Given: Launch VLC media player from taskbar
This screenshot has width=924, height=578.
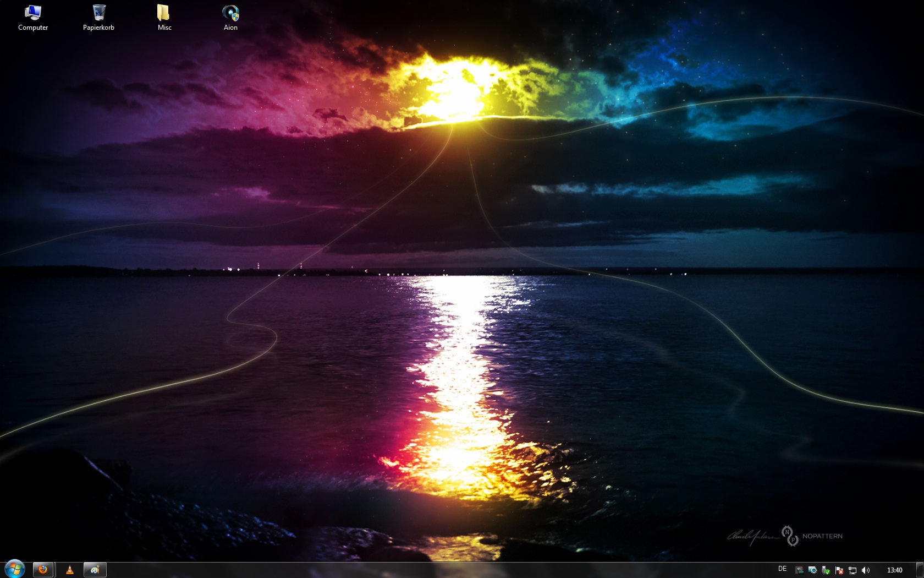Looking at the screenshot, I should pos(70,570).
